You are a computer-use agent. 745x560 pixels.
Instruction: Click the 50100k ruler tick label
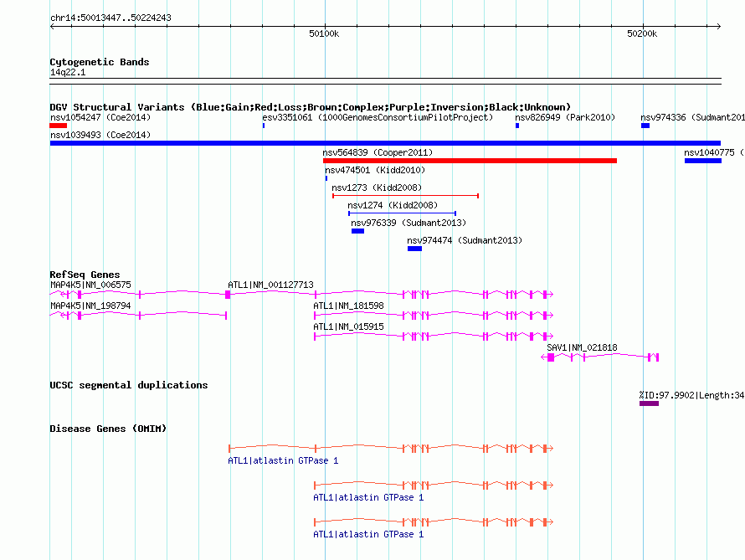(x=324, y=33)
